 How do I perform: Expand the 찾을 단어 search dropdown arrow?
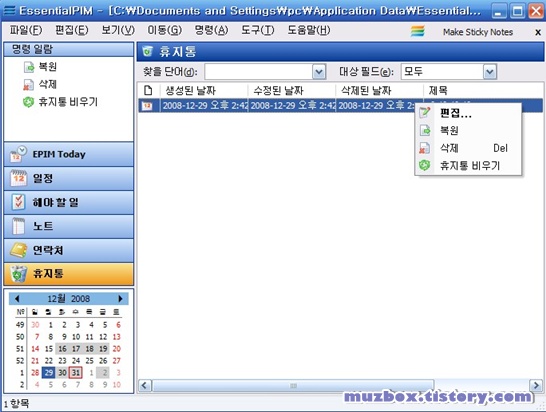[x=319, y=72]
